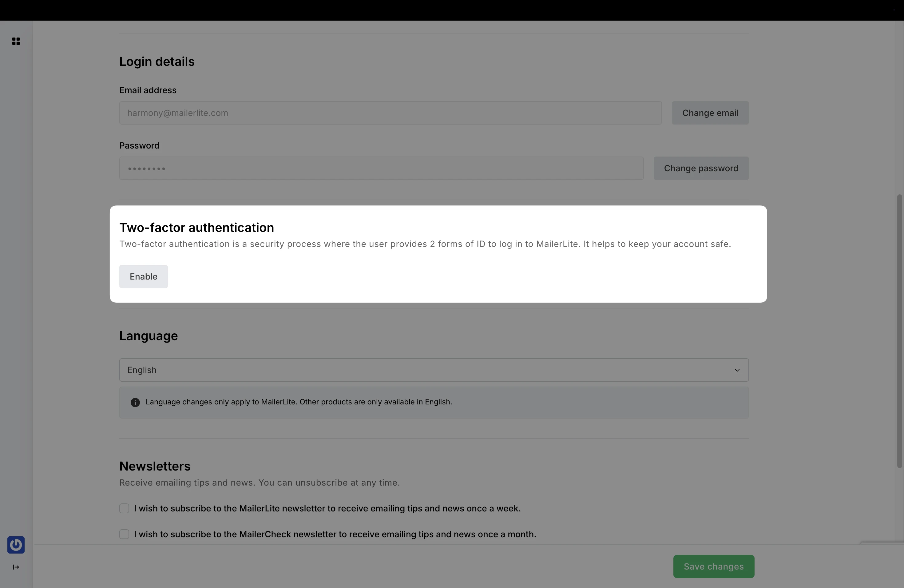Check the MailerCheck monthly newsletter checkbox
The image size is (904, 588).
click(124, 534)
